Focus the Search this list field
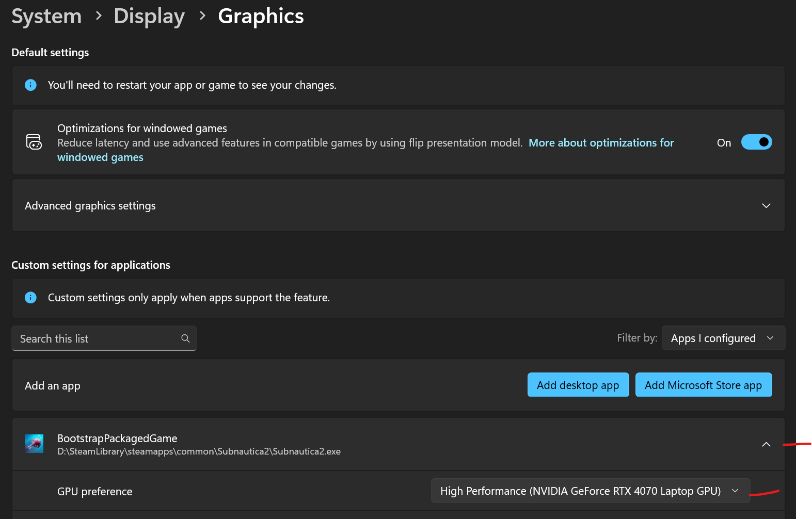The width and height of the screenshot is (812, 519). pyautogui.click(x=104, y=338)
